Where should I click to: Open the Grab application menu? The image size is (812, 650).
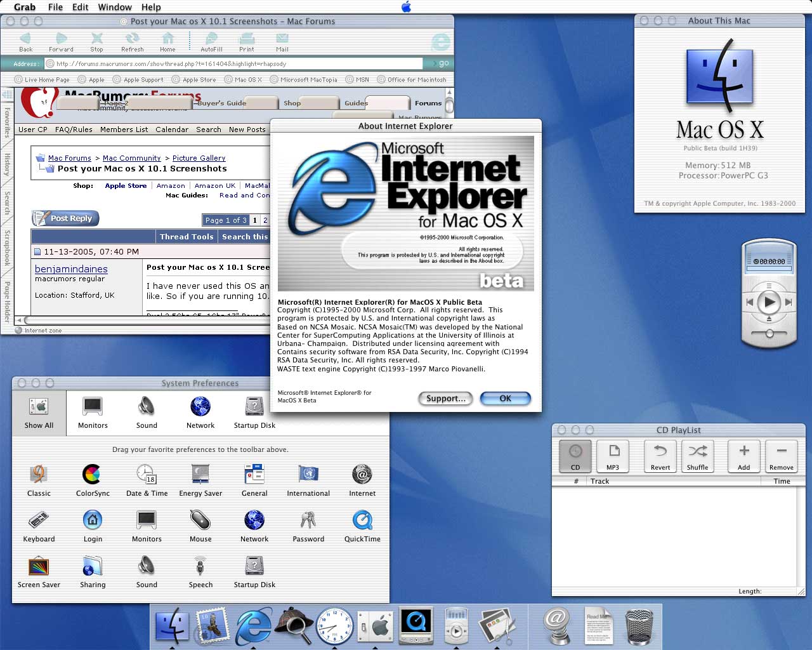point(25,7)
